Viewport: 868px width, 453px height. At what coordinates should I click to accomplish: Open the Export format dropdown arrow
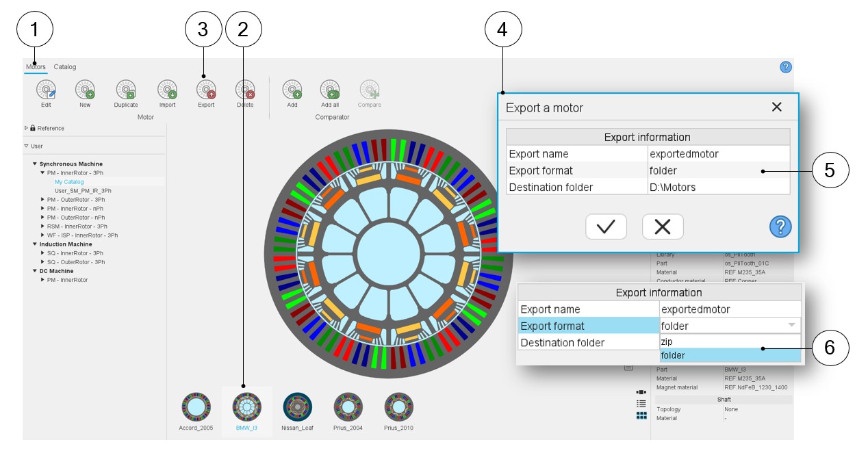pos(791,326)
